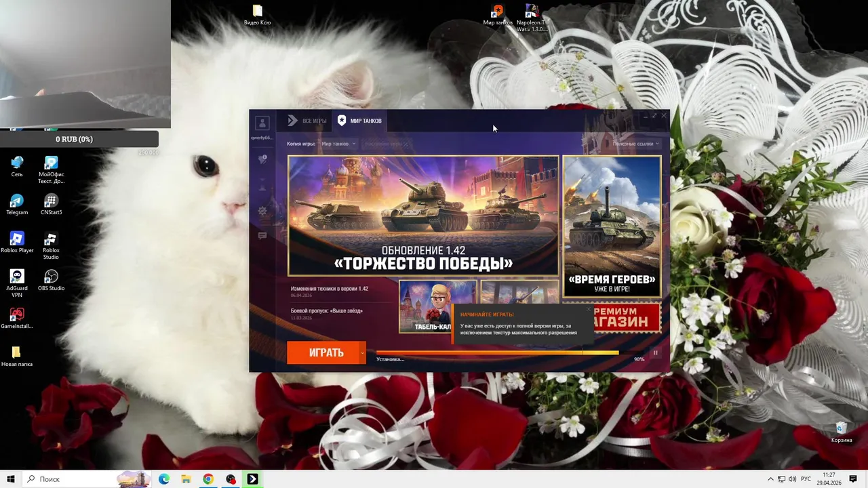Open the Windows Start menu

[11, 479]
